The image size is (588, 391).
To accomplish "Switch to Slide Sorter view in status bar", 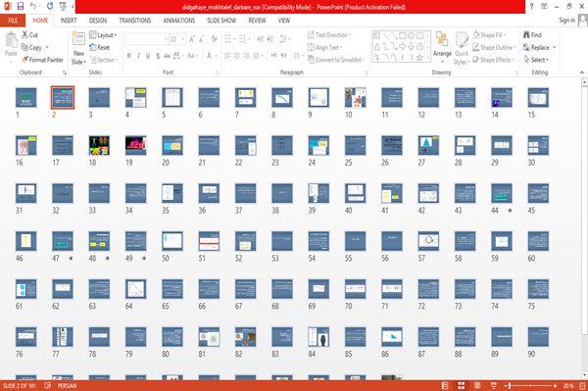I will click(462, 386).
